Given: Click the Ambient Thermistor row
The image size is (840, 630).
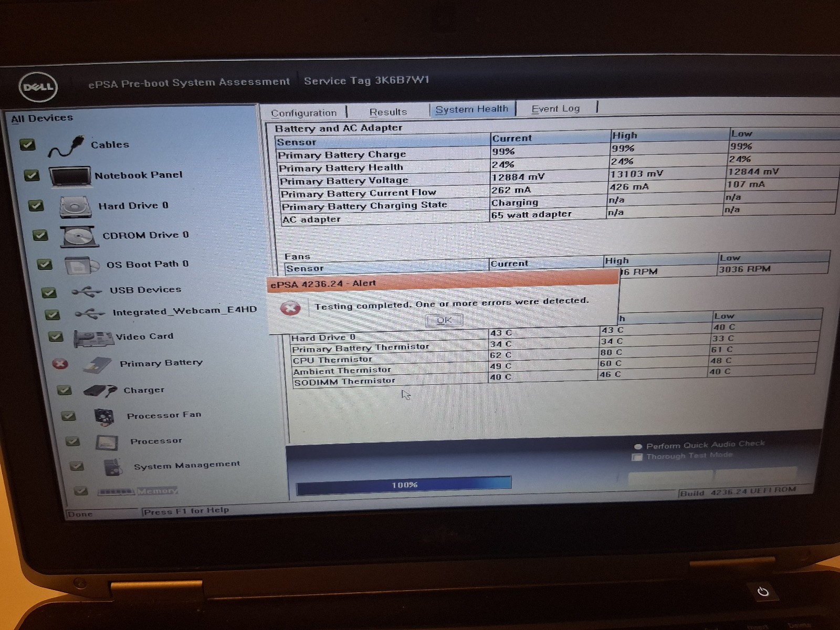Looking at the screenshot, I should 554,366.
